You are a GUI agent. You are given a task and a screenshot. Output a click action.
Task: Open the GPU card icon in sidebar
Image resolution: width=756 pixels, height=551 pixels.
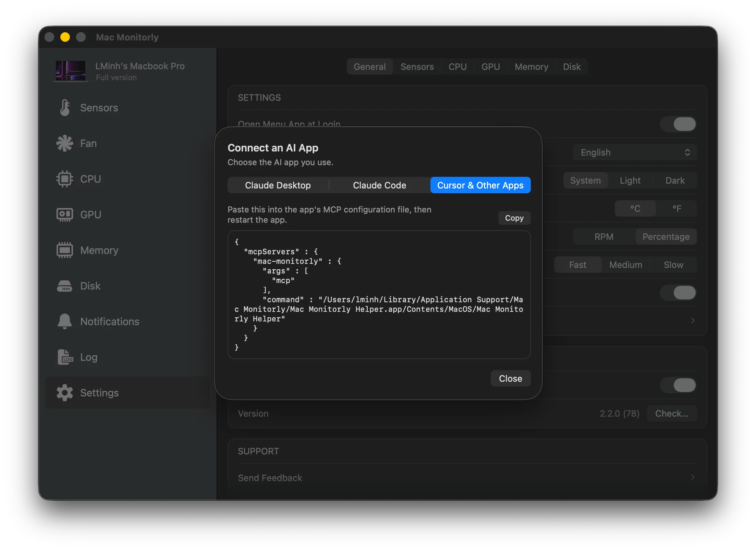65,215
